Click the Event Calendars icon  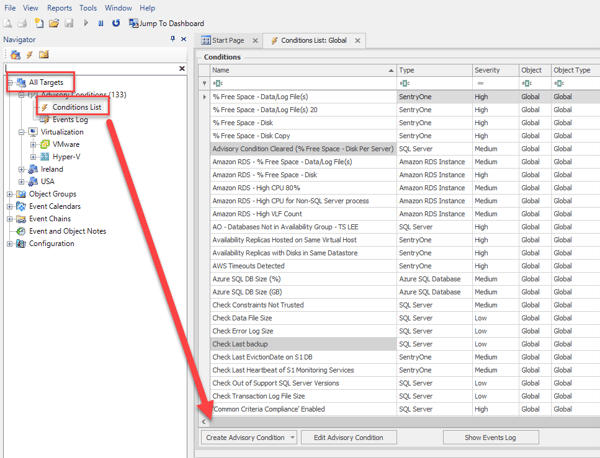click(21, 206)
